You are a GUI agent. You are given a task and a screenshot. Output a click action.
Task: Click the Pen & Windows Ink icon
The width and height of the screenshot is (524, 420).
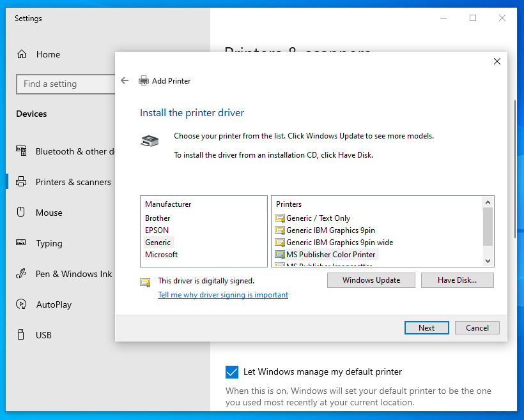[20, 274]
